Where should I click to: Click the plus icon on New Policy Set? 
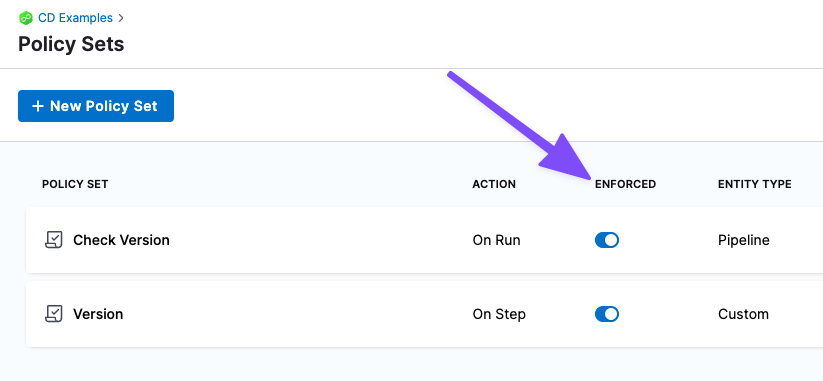point(37,106)
